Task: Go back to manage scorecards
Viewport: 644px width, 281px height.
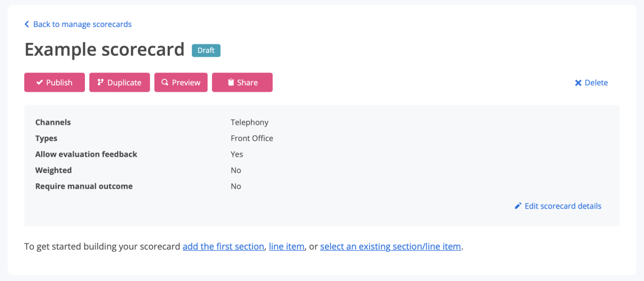Action: click(x=82, y=24)
